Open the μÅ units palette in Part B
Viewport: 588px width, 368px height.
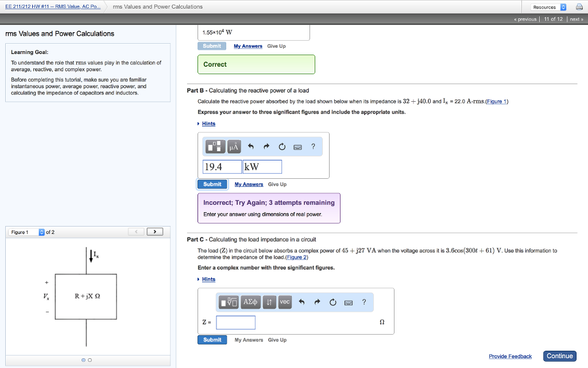pyautogui.click(x=234, y=146)
